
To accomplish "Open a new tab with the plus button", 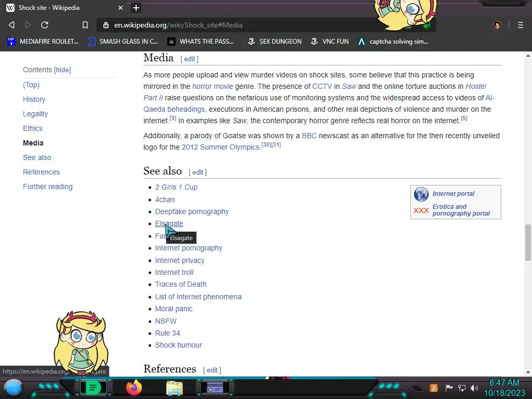I will click(x=136, y=7).
